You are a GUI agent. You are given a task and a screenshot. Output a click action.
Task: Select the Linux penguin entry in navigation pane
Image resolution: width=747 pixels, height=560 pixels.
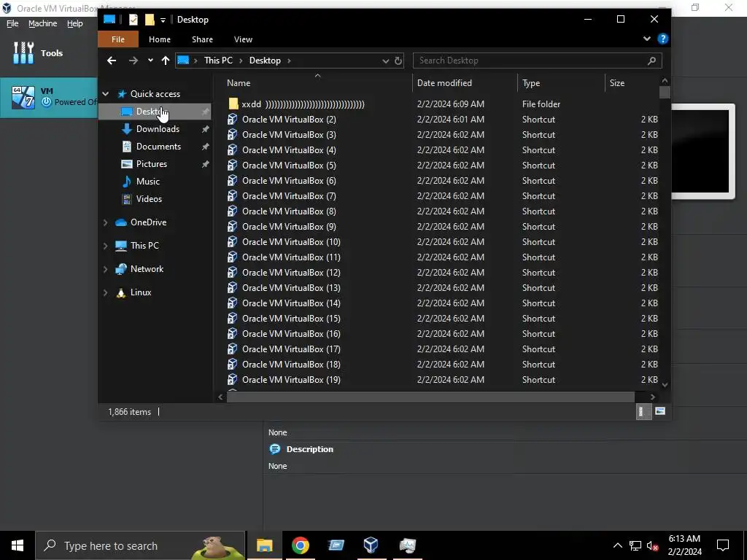(121, 292)
